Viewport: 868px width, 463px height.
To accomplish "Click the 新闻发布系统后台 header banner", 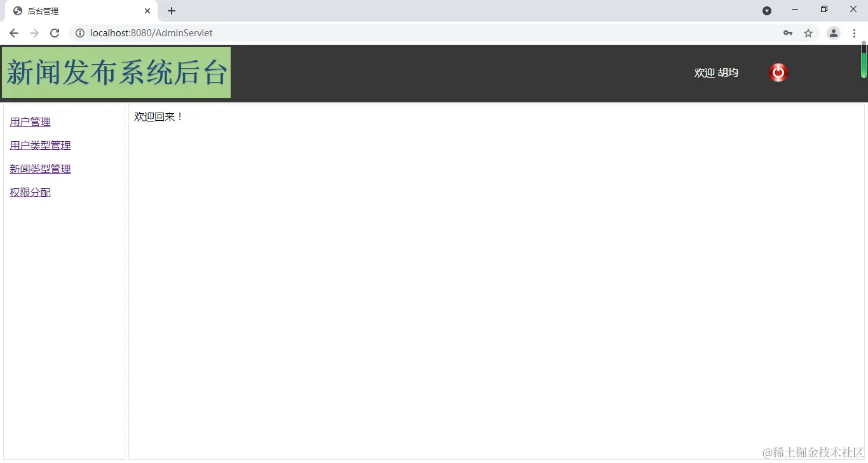I will [116, 73].
